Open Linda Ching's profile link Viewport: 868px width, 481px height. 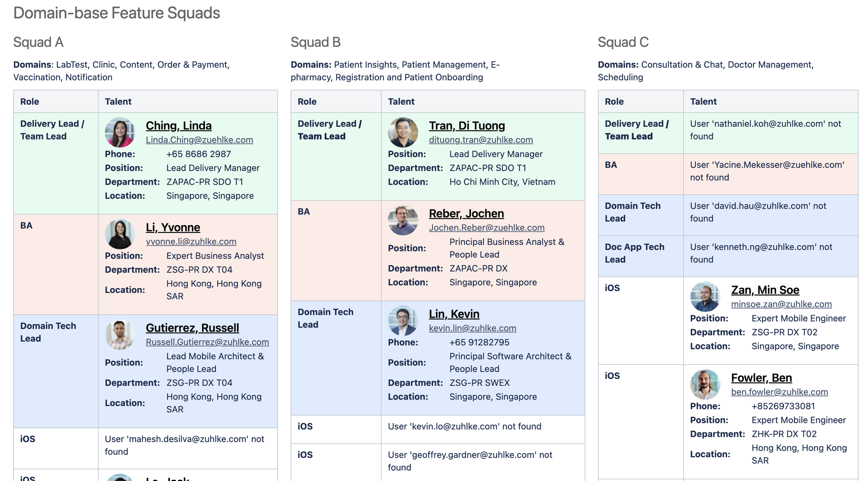click(178, 126)
